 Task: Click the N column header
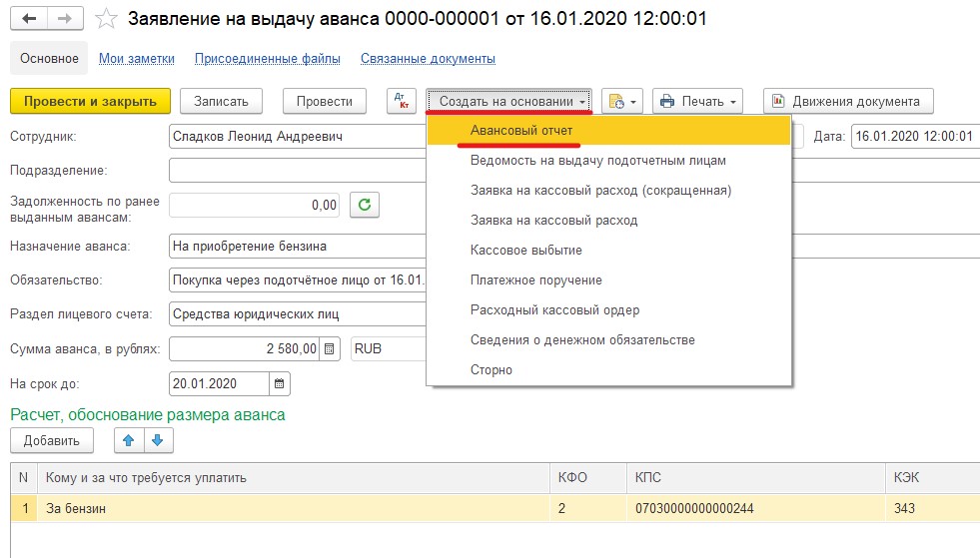24,478
